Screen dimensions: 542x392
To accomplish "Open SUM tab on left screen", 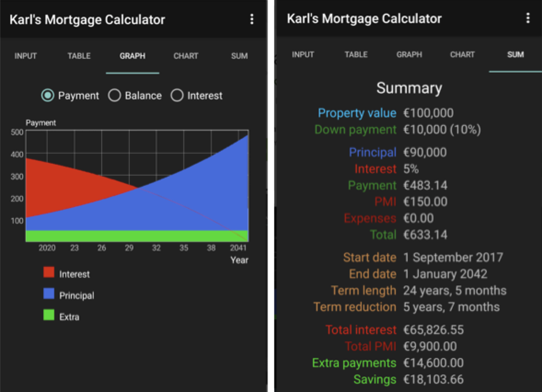I will 239,56.
